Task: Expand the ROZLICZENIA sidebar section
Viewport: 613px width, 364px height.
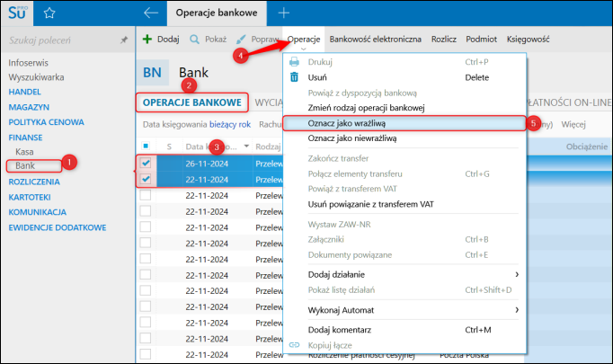Action: click(34, 182)
